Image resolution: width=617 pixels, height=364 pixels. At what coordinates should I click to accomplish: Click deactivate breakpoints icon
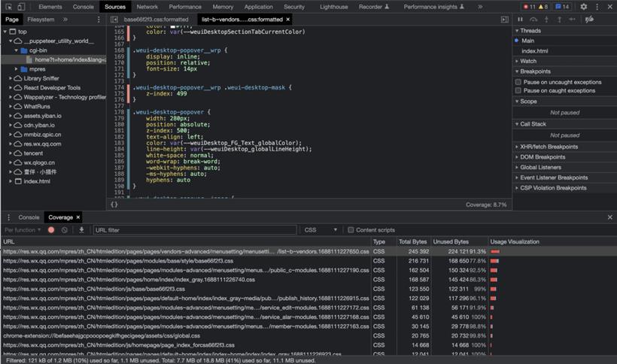click(x=589, y=20)
